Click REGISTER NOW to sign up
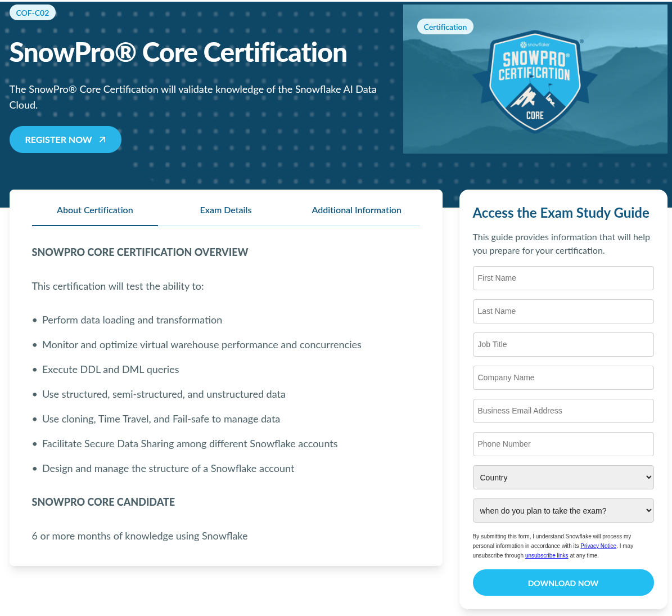The width and height of the screenshot is (672, 616). point(65,139)
